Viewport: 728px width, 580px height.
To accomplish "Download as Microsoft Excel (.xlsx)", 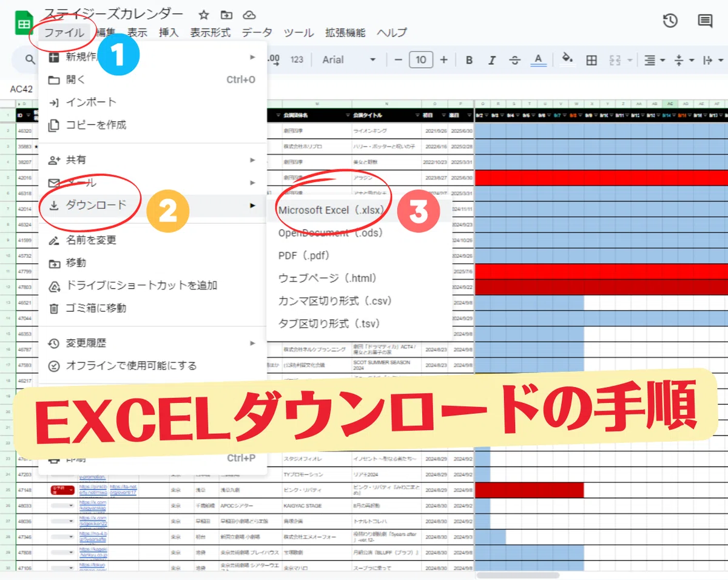I will coord(359,210).
